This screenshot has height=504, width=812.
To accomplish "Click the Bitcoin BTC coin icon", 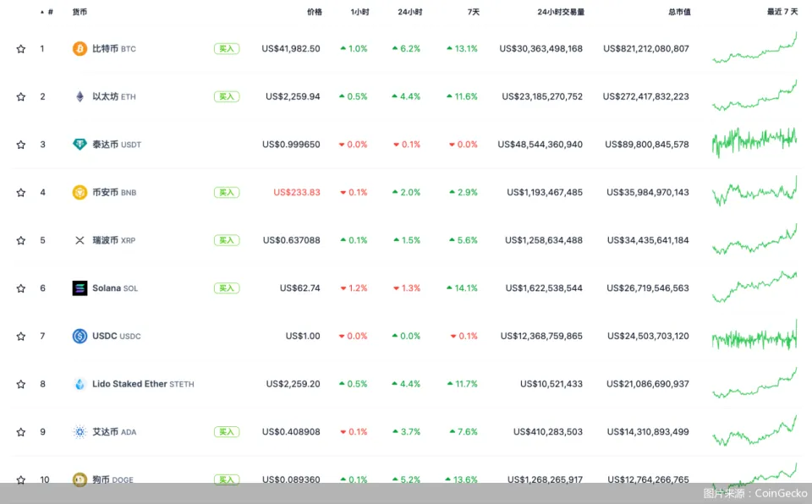I will pos(80,49).
